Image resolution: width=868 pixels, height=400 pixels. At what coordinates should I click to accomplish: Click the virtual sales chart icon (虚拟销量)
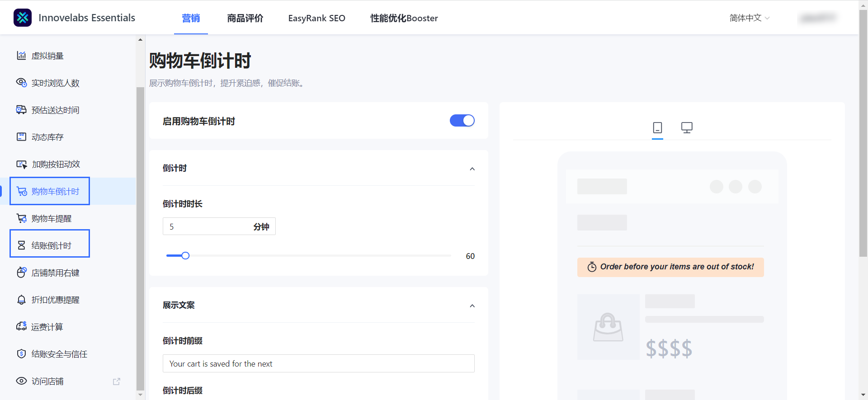tap(21, 56)
